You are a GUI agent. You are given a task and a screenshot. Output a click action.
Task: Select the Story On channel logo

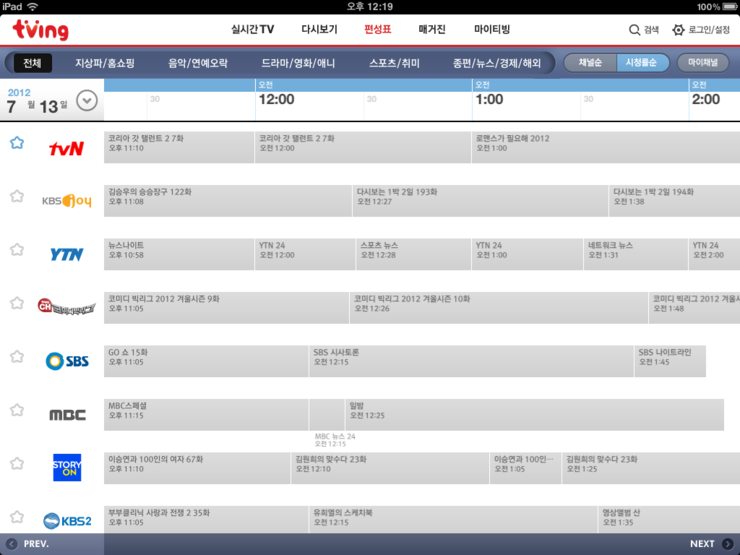tap(67, 467)
